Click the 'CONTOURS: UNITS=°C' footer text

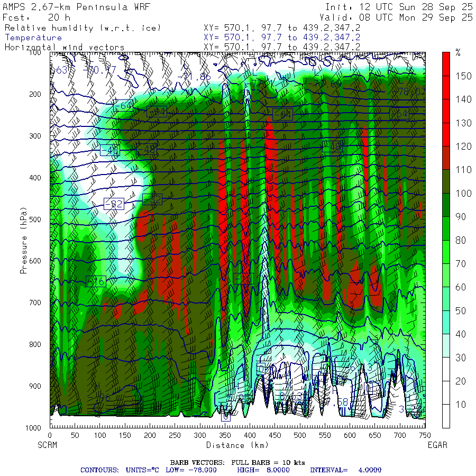coord(120,470)
